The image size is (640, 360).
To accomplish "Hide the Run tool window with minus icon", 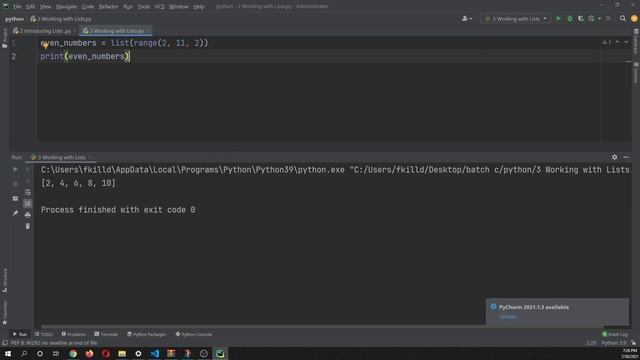I will [x=626, y=157].
